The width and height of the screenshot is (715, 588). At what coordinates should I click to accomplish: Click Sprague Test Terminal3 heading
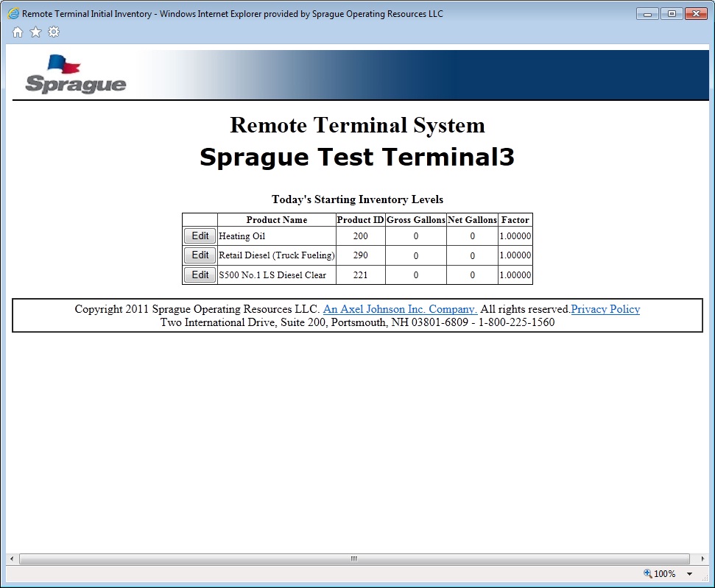(x=357, y=157)
